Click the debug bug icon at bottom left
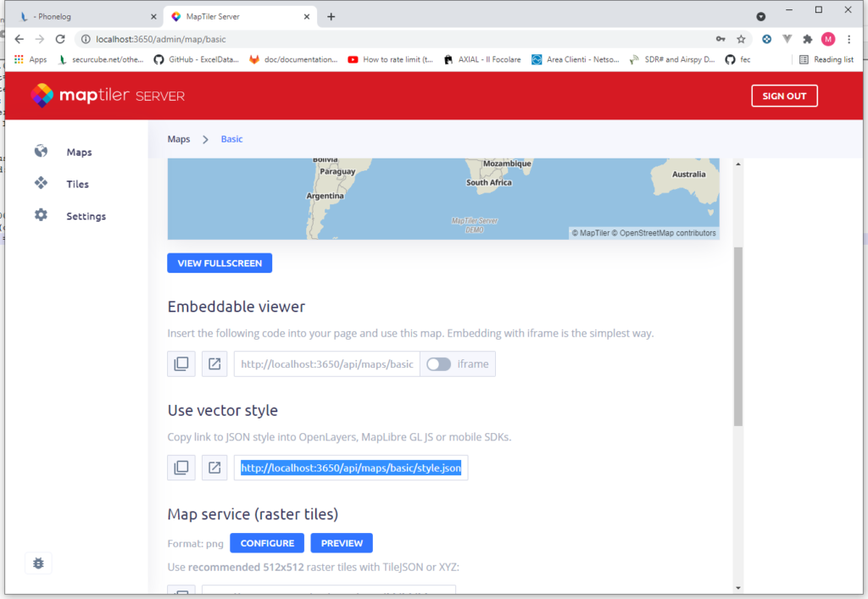The image size is (868, 599). (x=38, y=563)
